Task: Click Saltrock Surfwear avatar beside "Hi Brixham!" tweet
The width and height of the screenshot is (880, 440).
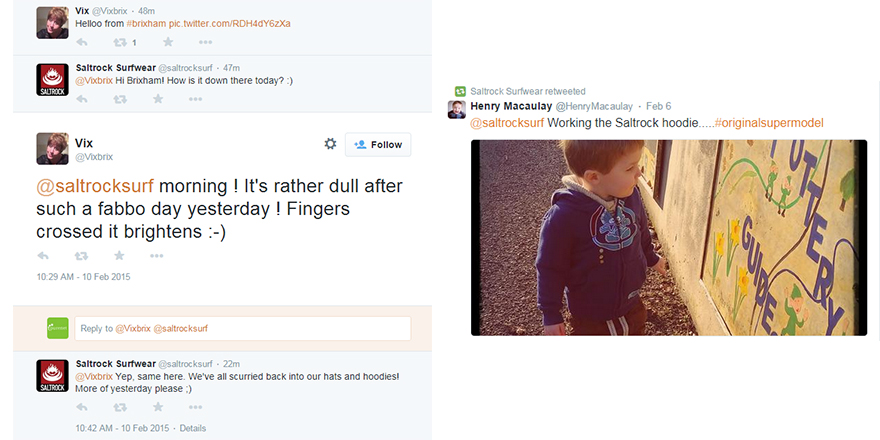Action: pyautogui.click(x=52, y=80)
